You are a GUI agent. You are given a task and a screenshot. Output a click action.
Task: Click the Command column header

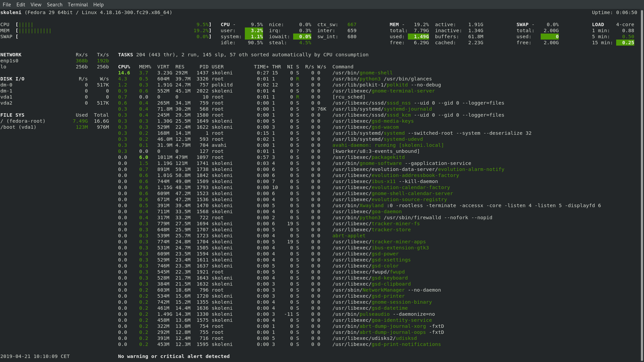tap(343, 67)
